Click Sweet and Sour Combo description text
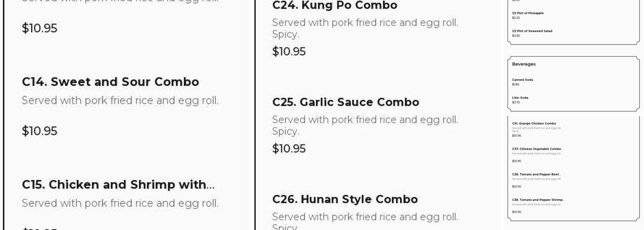Viewport: 644px width, 230px height. click(120, 100)
